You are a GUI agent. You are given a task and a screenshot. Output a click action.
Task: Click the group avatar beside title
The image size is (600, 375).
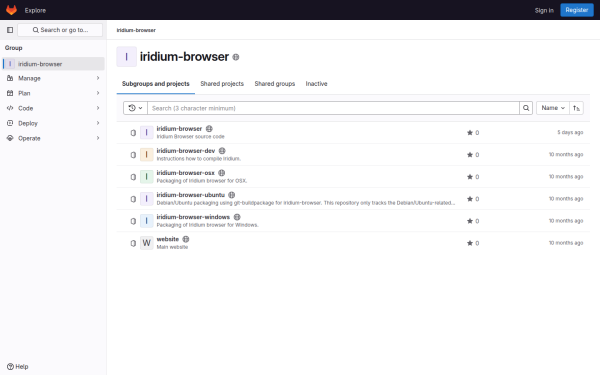click(127, 57)
